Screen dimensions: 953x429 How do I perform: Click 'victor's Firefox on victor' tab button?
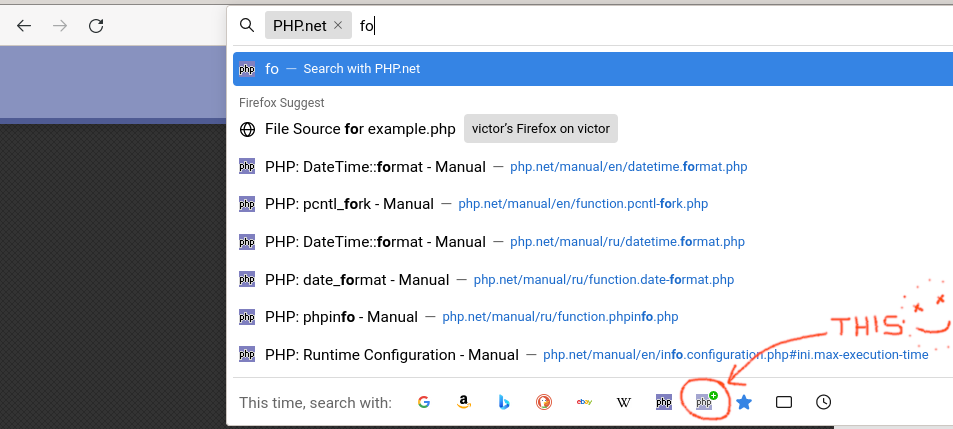(541, 129)
